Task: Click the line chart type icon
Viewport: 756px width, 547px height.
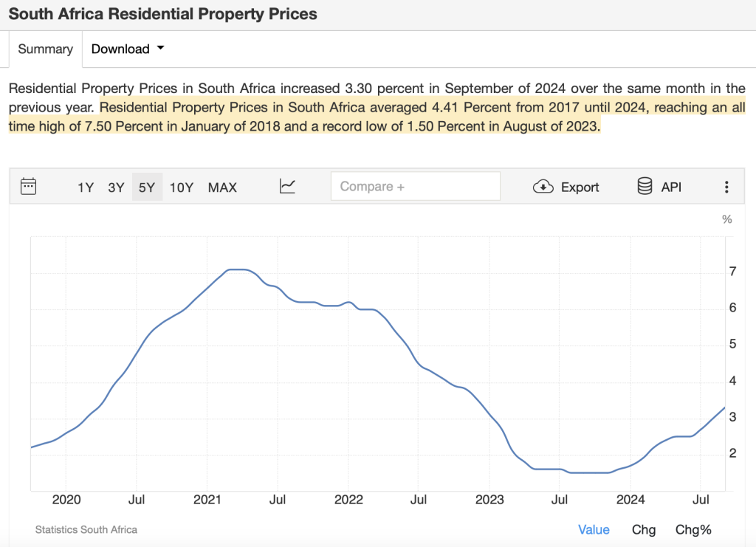Action: click(x=287, y=187)
